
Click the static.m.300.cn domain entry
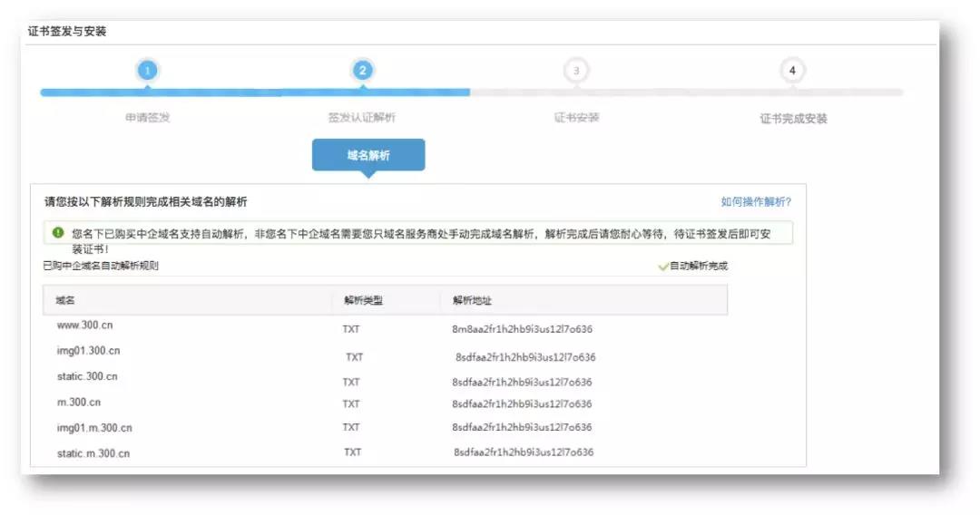click(x=93, y=454)
